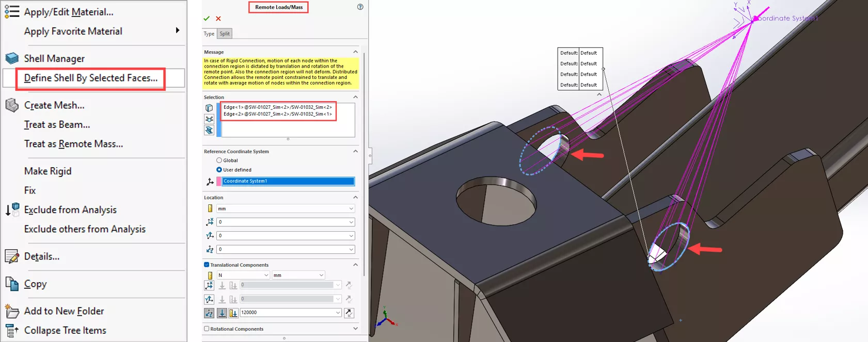Reverse direction for Z-direction force
Screen dimensions: 868x342
[x=349, y=313]
